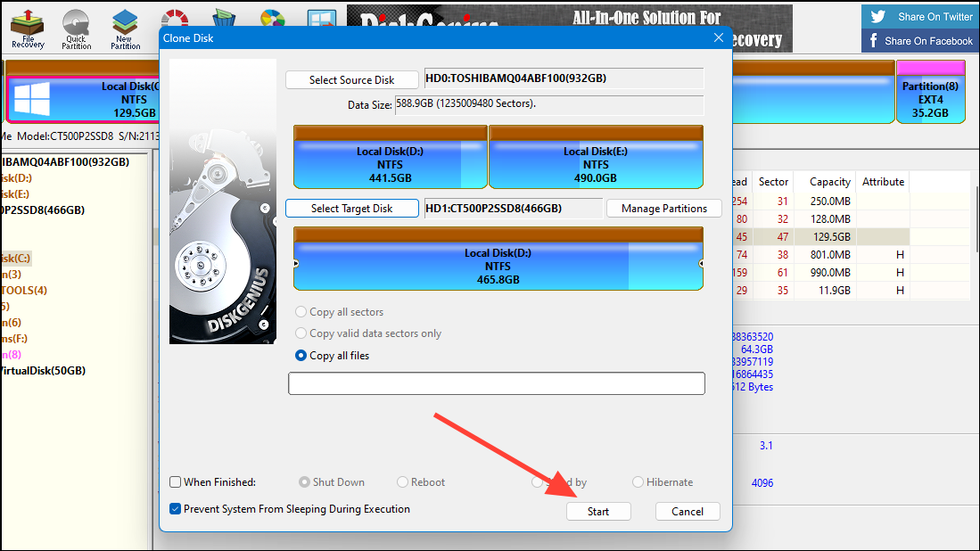This screenshot has width=980, height=551.
Task: Click the blue trash bin toolbar icon
Action: point(224,18)
